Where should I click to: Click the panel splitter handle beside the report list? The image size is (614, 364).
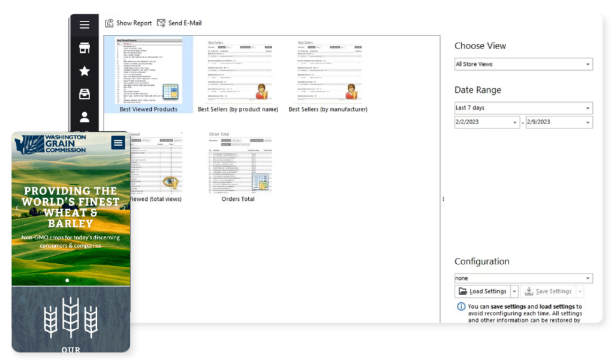tap(443, 199)
